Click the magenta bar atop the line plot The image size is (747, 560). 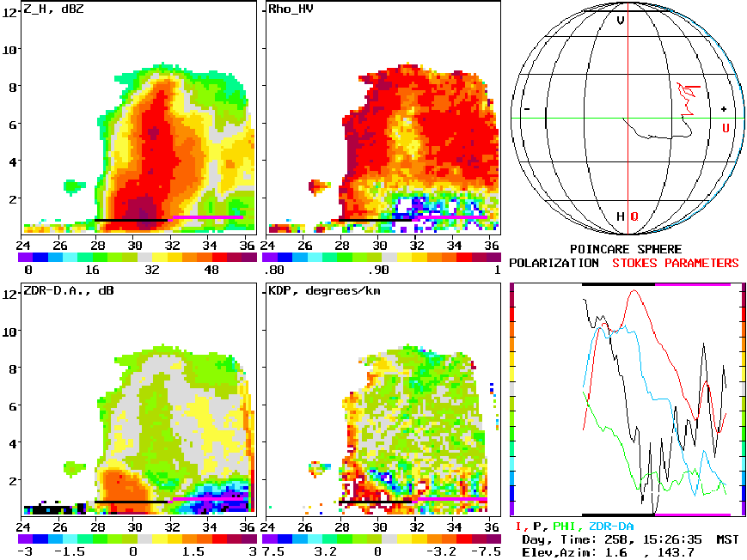pyautogui.click(x=693, y=285)
